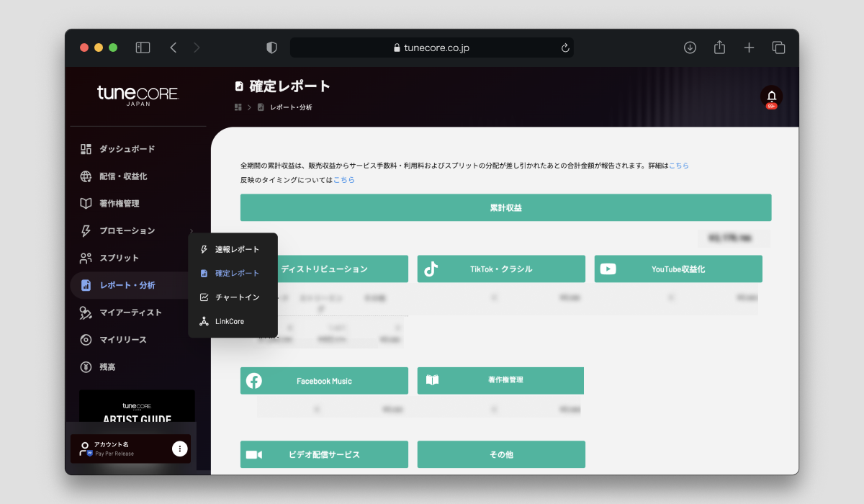Open the account options three-dot menu

point(180,449)
